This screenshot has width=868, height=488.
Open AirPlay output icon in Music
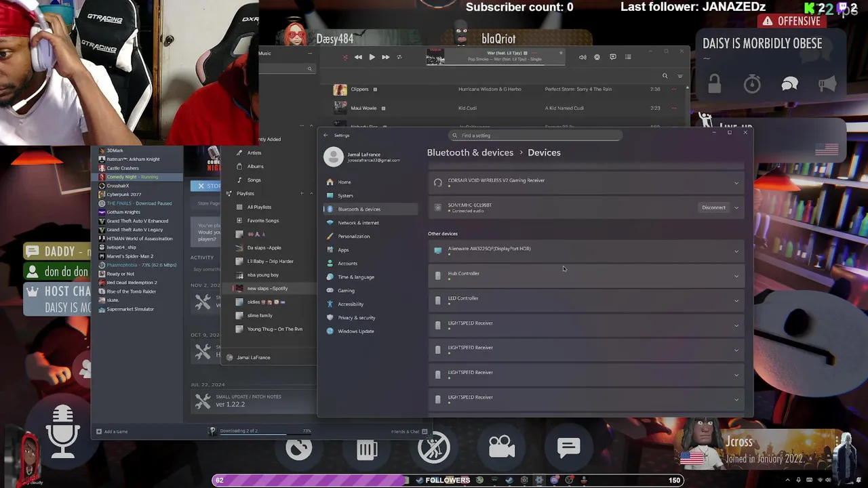click(x=597, y=57)
